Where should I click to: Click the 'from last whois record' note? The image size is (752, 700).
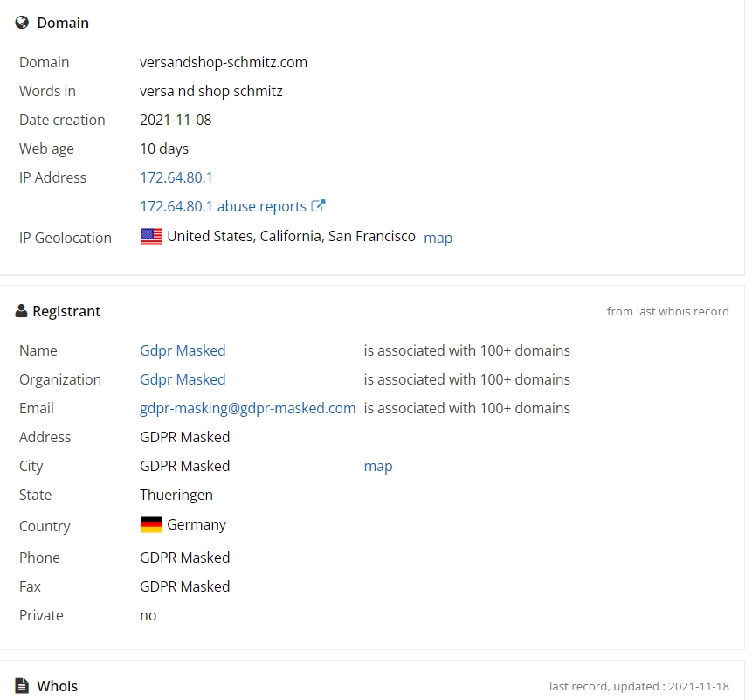point(667,311)
